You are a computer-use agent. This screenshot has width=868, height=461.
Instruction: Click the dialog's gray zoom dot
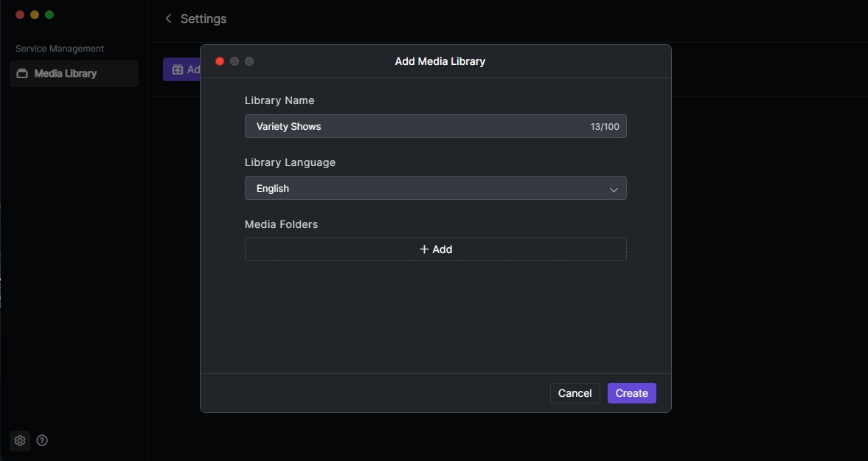pyautogui.click(x=249, y=61)
